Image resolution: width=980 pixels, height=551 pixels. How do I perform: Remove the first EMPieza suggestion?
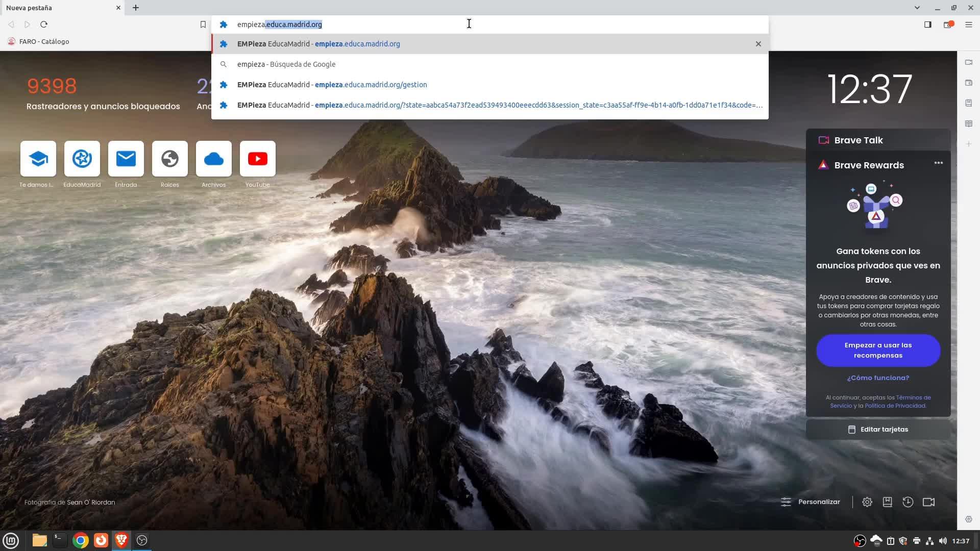(x=758, y=44)
